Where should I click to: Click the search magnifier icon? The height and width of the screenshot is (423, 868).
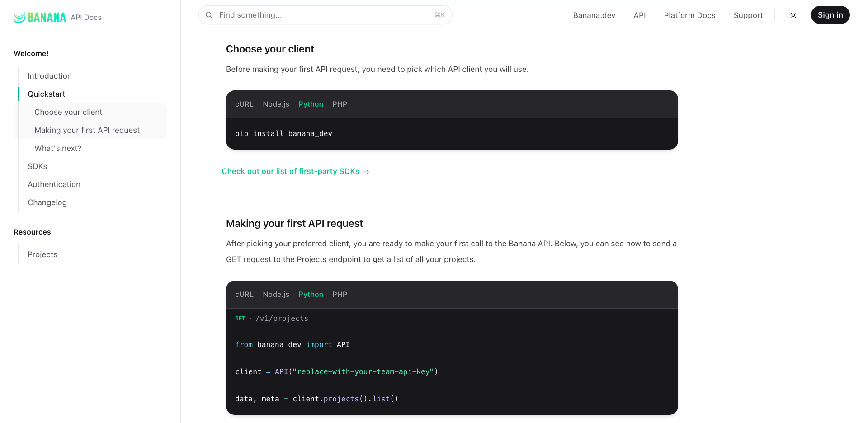click(209, 15)
